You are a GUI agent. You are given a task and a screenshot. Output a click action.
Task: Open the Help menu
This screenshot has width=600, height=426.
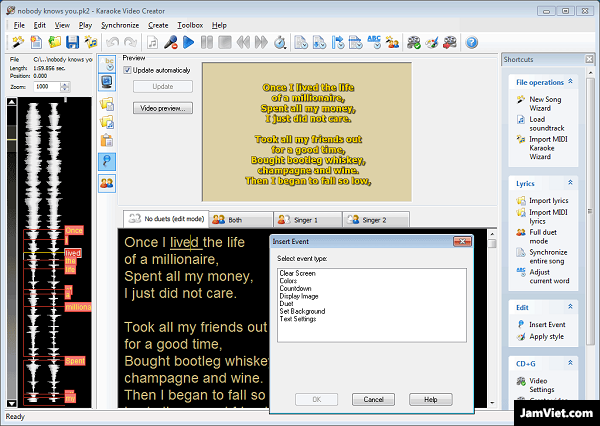219,25
